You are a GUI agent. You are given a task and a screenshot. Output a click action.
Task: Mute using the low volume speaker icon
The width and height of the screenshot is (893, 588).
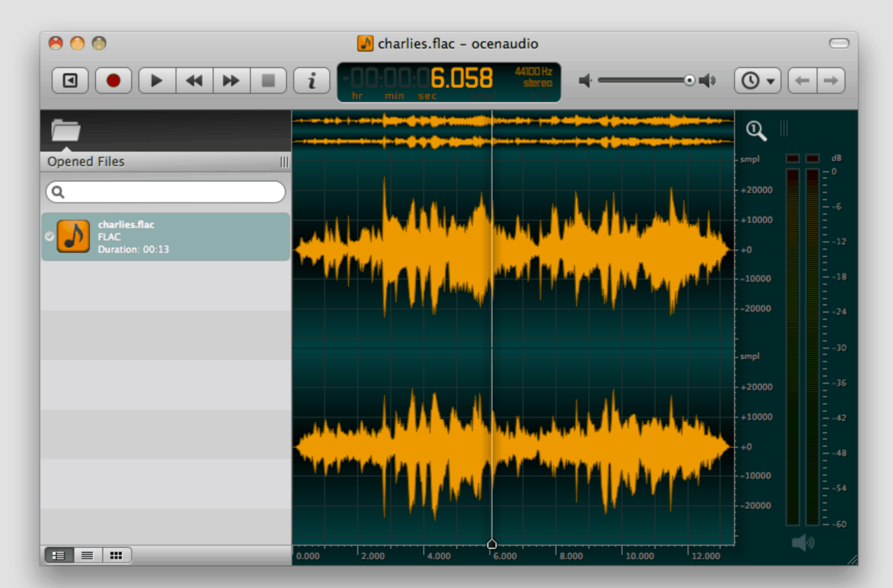coord(585,80)
